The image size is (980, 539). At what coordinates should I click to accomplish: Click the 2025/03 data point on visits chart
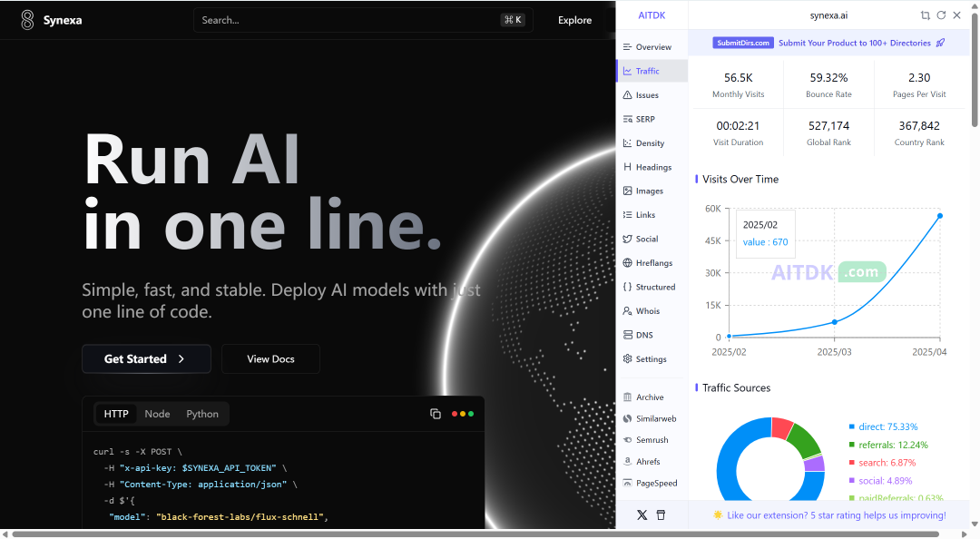(x=835, y=322)
